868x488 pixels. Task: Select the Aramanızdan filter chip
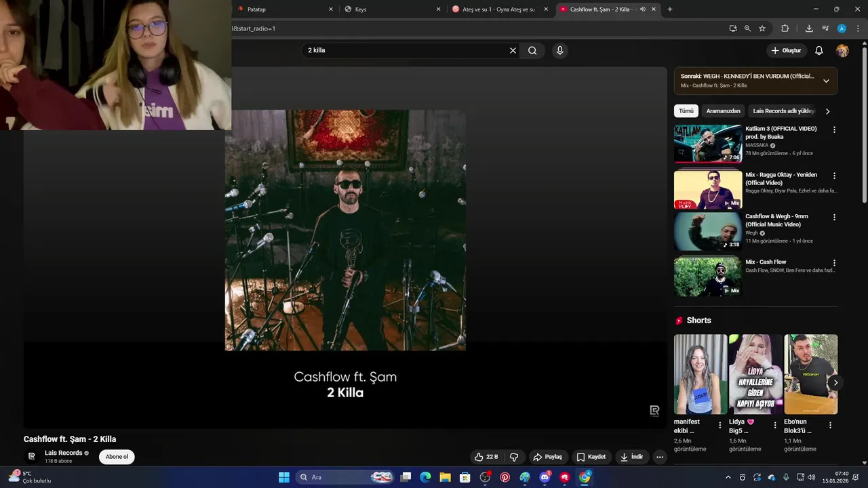pyautogui.click(x=723, y=111)
